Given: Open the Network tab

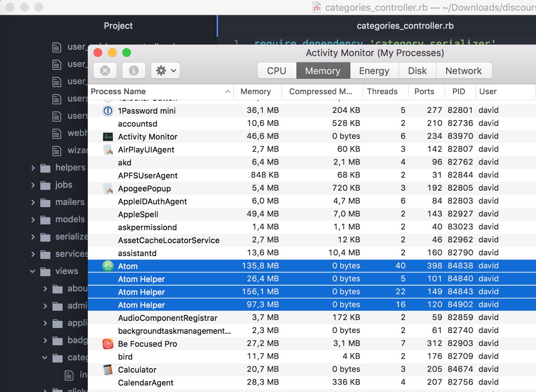Looking at the screenshot, I should 463,71.
